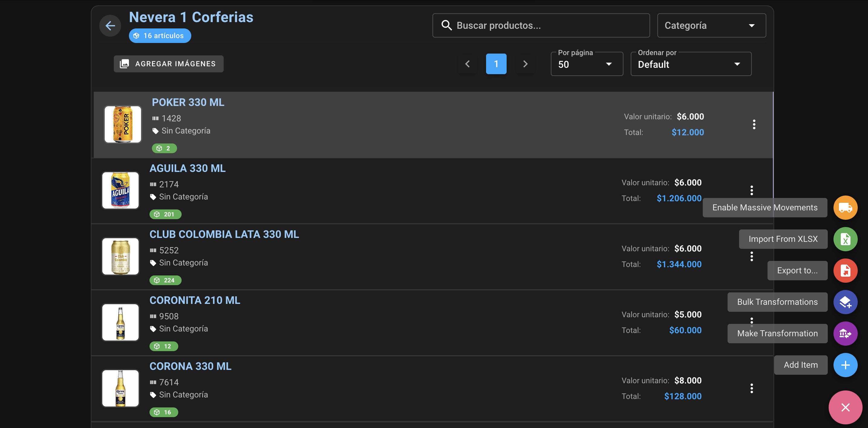868x428 pixels.
Task: Open options menu for POKER 330 ML
Action: (754, 124)
